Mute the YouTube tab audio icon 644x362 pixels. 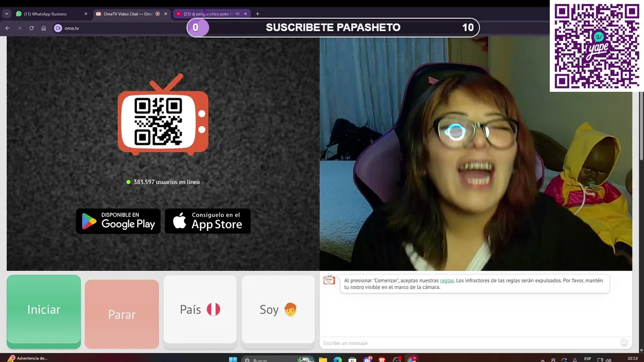(x=237, y=14)
